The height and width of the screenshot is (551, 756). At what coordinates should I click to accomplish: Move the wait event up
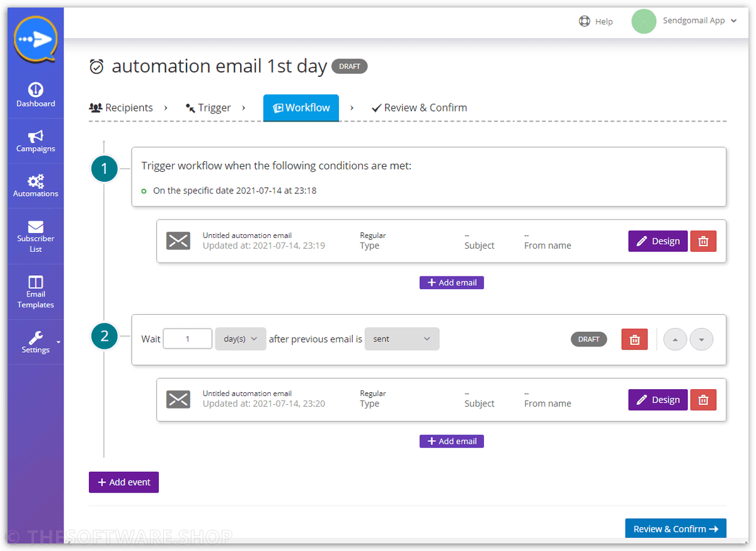click(675, 339)
